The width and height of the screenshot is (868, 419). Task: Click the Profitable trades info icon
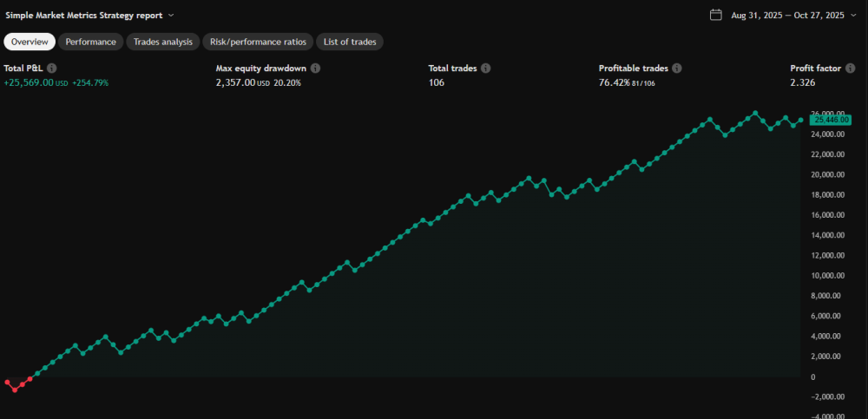coord(677,68)
